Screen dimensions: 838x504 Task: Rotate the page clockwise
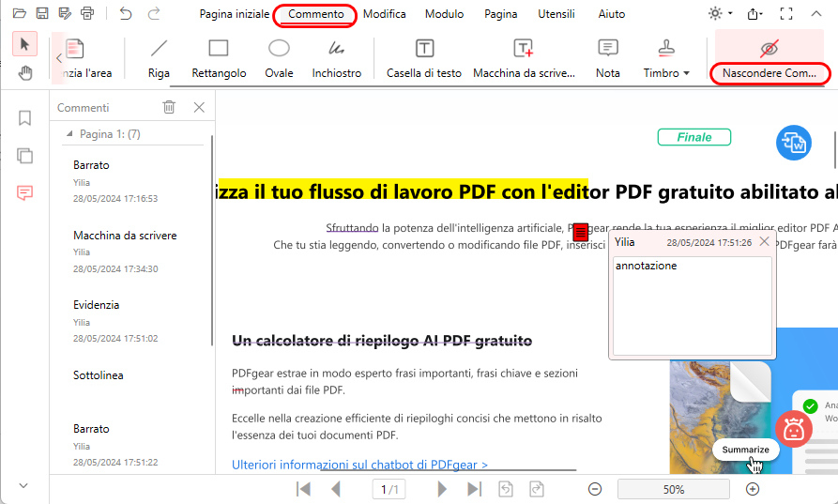click(537, 488)
